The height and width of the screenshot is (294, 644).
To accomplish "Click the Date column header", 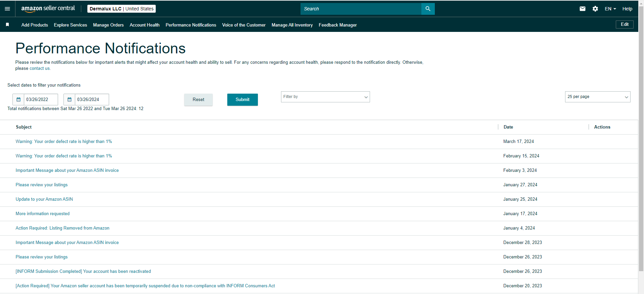I will [x=508, y=127].
